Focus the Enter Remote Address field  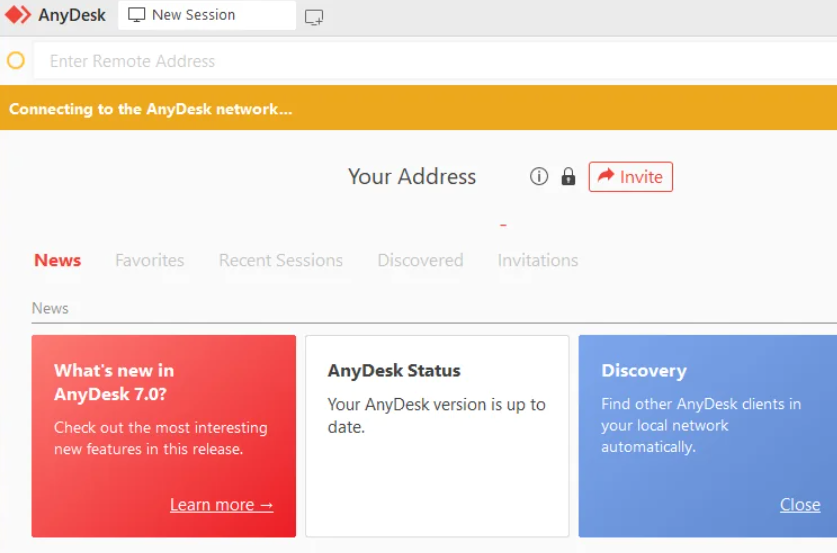pos(435,61)
